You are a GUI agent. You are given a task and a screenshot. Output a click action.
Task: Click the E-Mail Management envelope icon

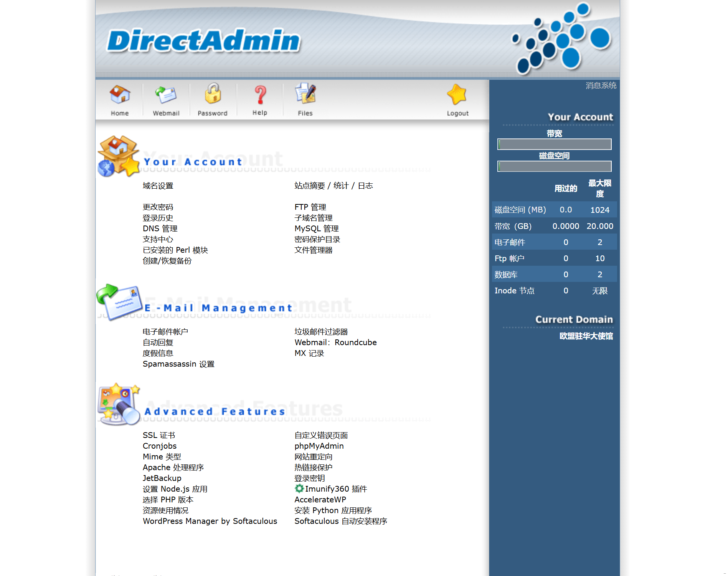tap(119, 302)
